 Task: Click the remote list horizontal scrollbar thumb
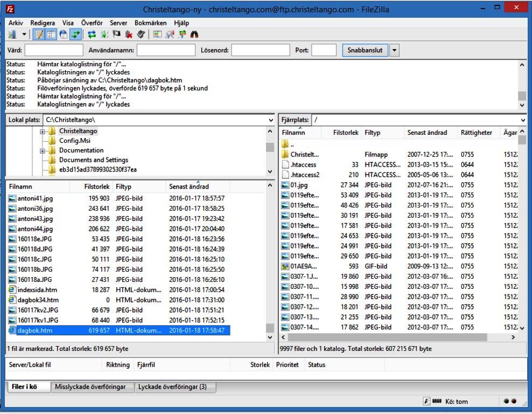point(387,337)
